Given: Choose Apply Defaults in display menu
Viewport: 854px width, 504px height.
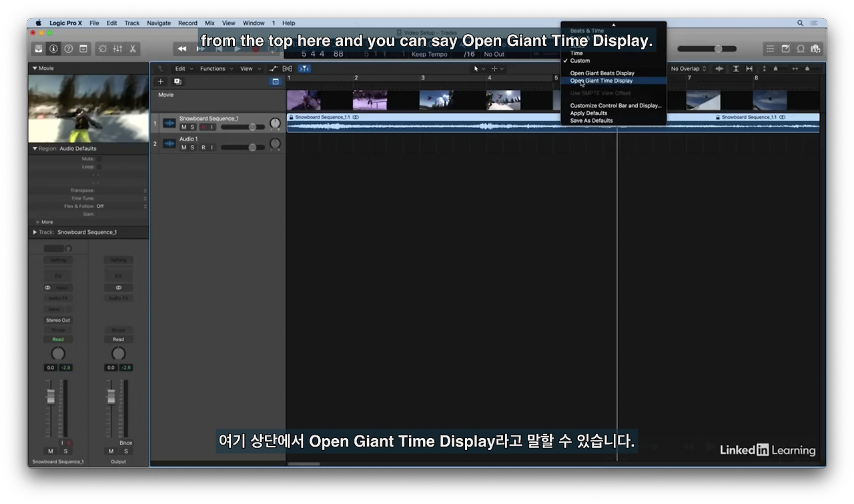Looking at the screenshot, I should [614, 113].
